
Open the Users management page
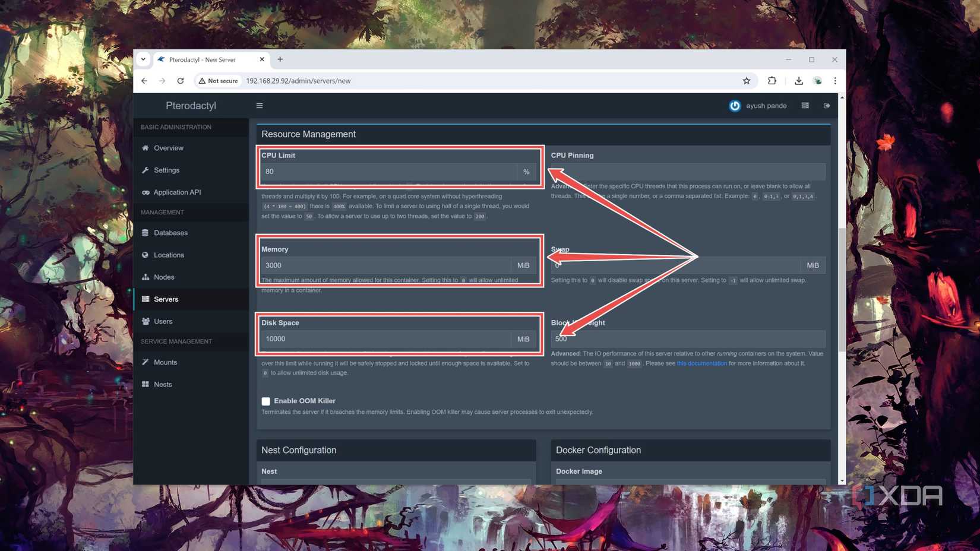click(162, 321)
